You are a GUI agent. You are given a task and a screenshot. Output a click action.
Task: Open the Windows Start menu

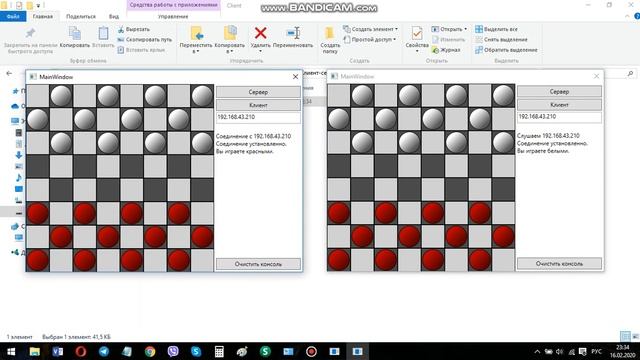pos(11,351)
